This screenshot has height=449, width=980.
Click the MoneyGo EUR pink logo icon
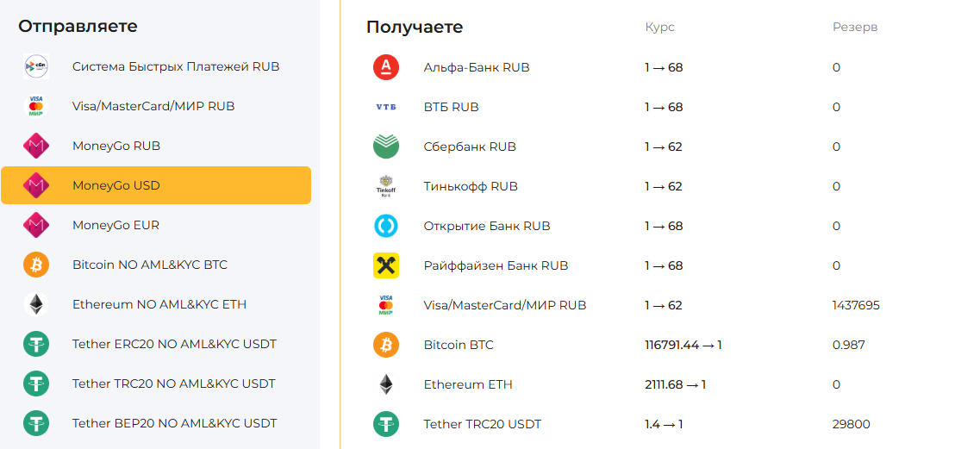36,225
